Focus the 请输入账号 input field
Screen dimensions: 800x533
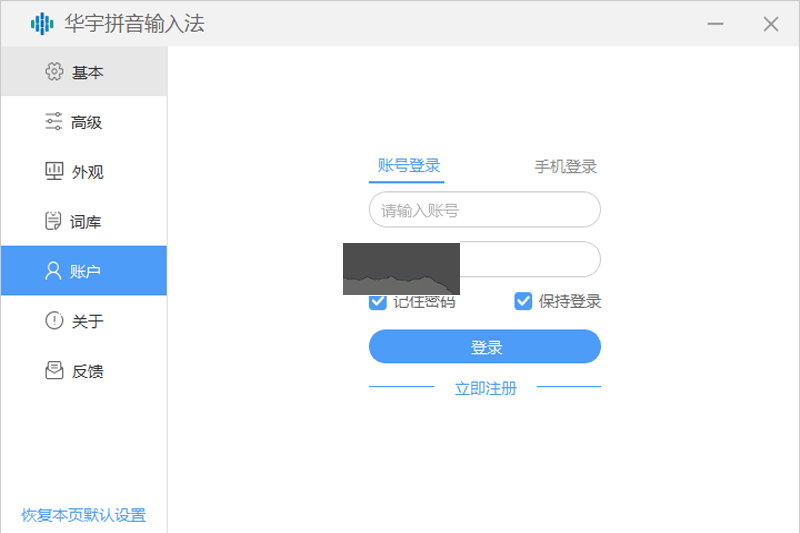pyautogui.click(x=485, y=210)
